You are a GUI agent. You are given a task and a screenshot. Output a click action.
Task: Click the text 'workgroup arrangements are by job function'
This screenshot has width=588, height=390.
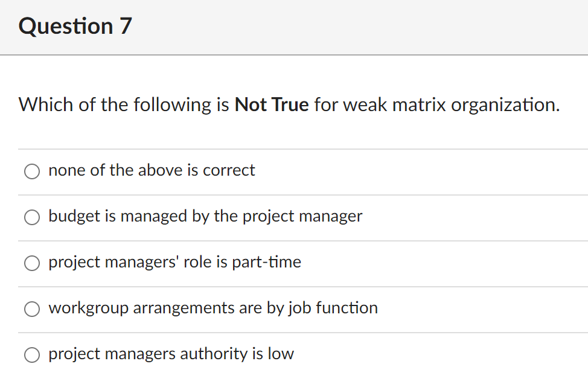click(x=213, y=308)
